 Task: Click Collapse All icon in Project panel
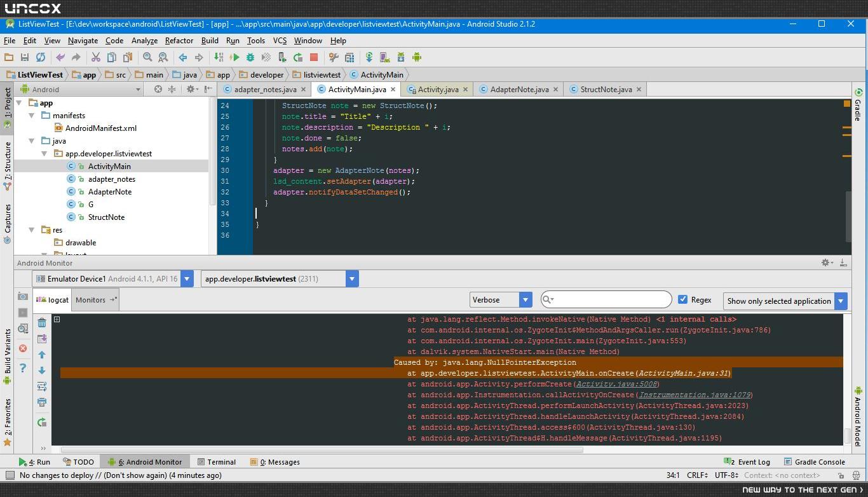(x=172, y=90)
